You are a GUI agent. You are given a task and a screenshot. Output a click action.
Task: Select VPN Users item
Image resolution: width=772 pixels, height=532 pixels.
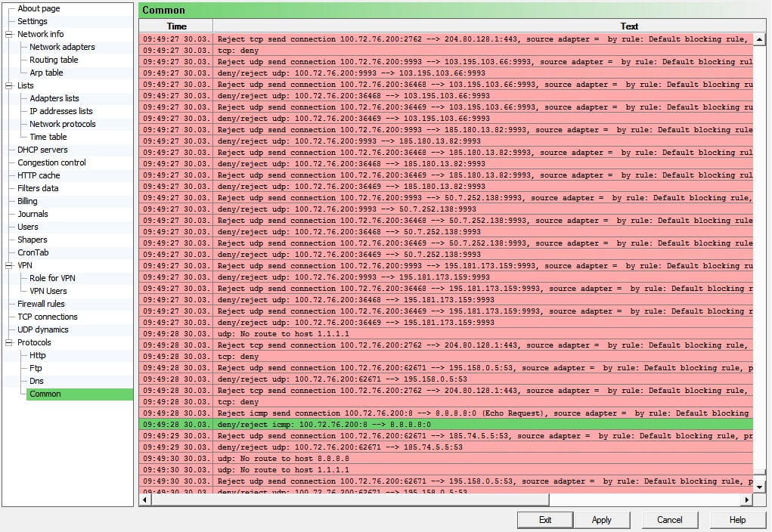pos(48,291)
